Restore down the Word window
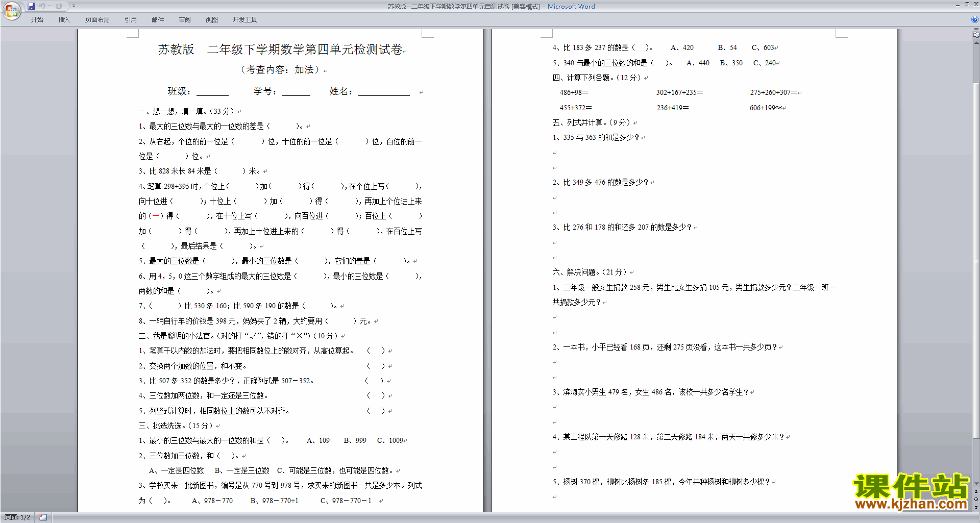Viewport: 980px width, 523px height. coord(967,4)
